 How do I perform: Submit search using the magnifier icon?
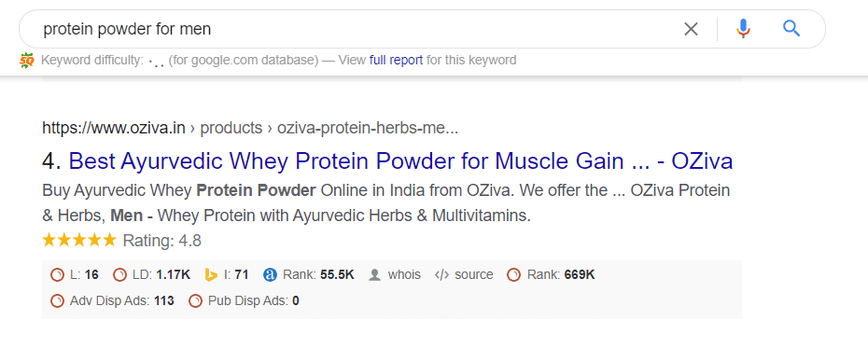coord(791,28)
